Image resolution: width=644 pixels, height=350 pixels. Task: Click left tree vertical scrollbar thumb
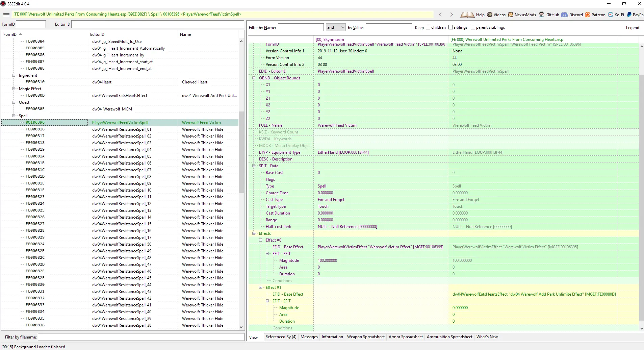[x=241, y=152]
